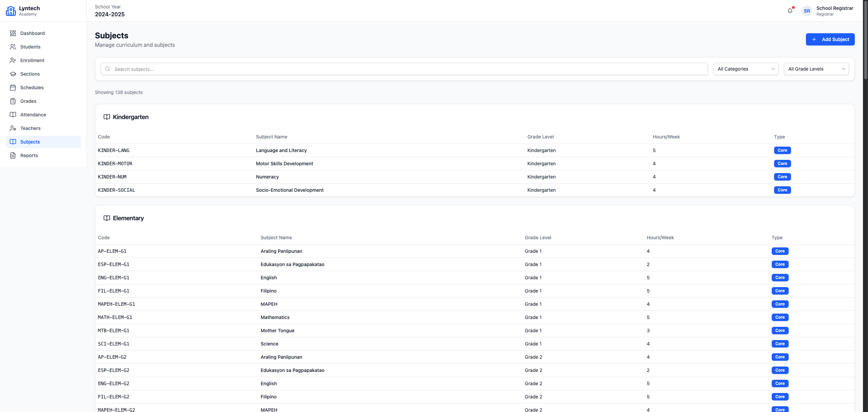868x412 pixels.
Task: Click the Motor Skills Development row name
Action: pyautogui.click(x=284, y=164)
